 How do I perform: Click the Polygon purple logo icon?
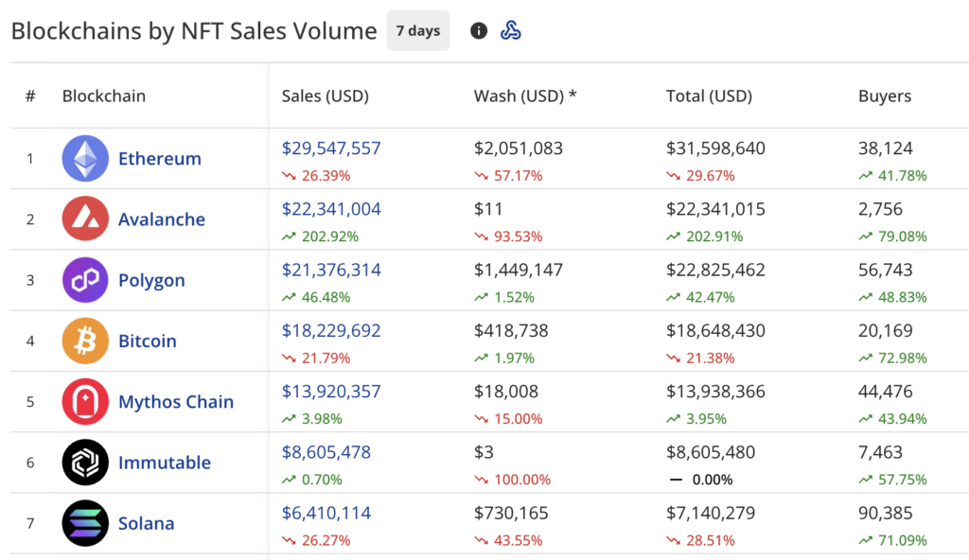(84, 280)
